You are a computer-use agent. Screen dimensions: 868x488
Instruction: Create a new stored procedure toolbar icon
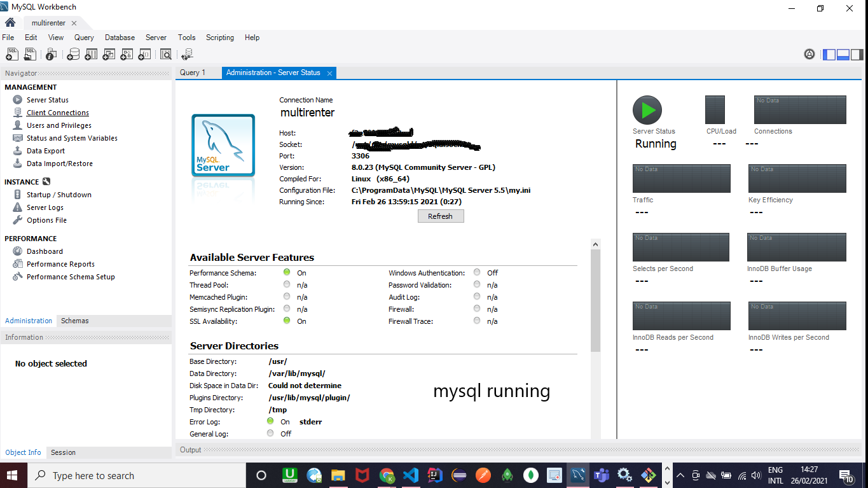click(x=127, y=54)
